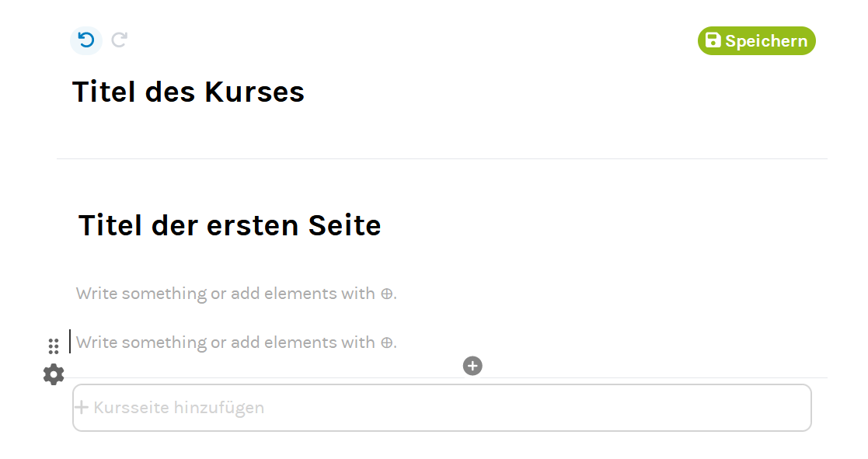Click the undo arrow icon
This screenshot has height=459, width=868.
(x=86, y=40)
